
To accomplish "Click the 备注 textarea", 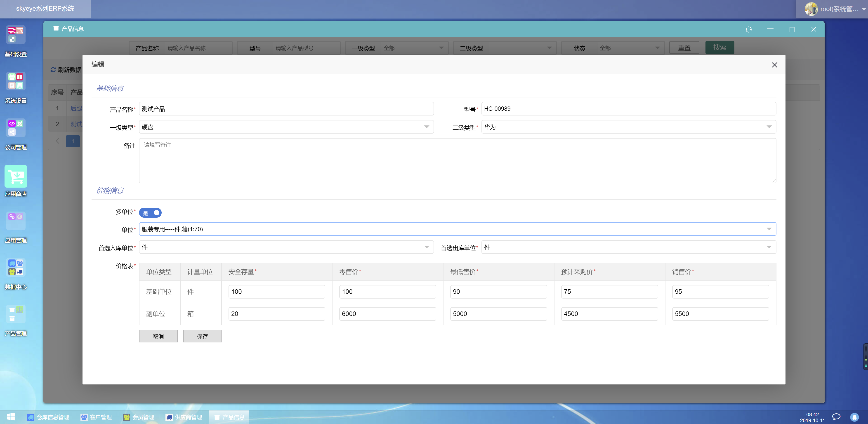I will [457, 161].
